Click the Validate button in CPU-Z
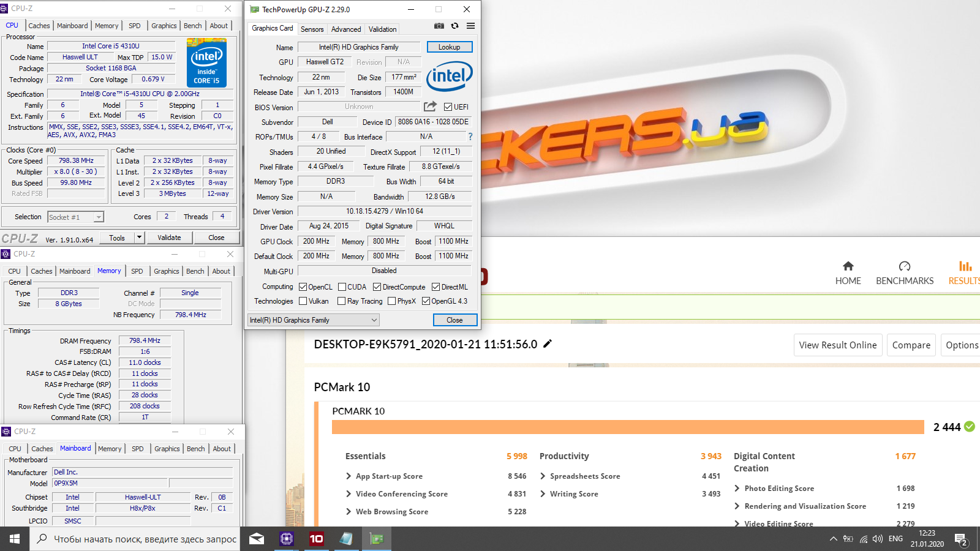Screen dimensions: 980x551 (x=169, y=237)
